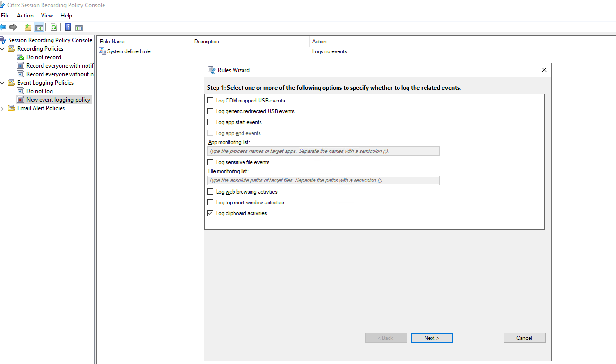Cancel the Rules Wizard
This screenshot has height=364, width=616.
pyautogui.click(x=524, y=338)
